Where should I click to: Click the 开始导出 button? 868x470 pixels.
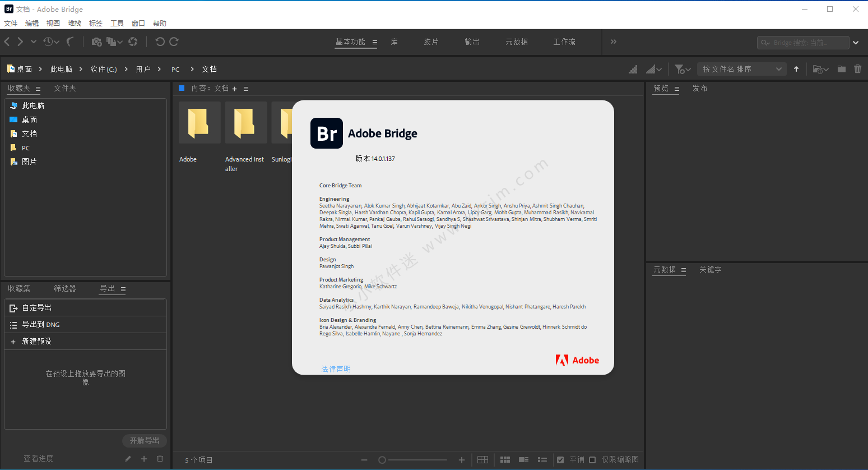click(145, 440)
